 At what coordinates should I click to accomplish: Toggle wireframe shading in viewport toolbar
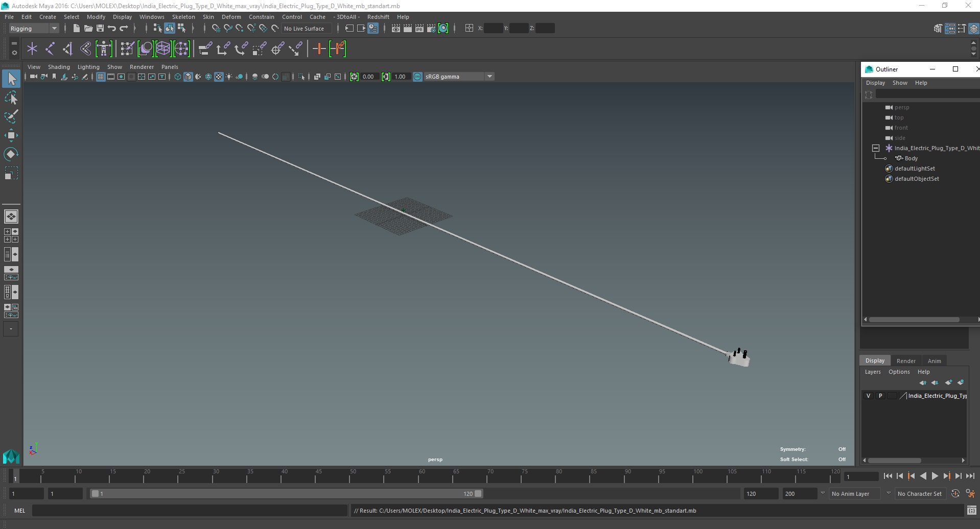tap(178, 77)
